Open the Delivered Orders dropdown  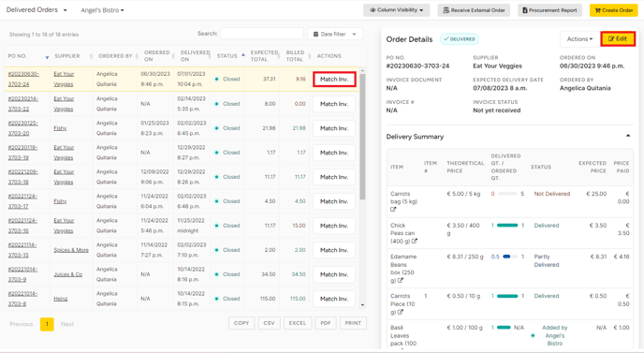[x=37, y=10]
